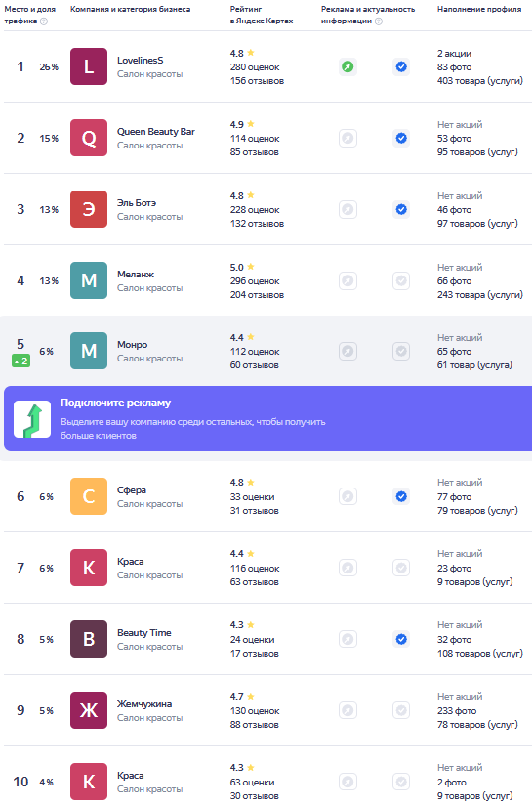Open the LovelinesS company logo thumbnail
Screen dimensions: 532x806
tap(89, 66)
